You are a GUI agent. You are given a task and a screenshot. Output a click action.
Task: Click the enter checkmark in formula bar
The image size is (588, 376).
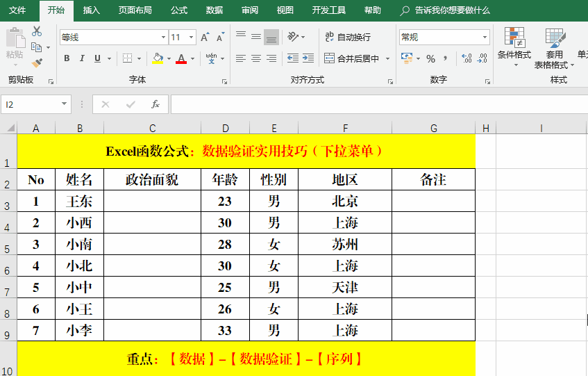[x=131, y=104]
